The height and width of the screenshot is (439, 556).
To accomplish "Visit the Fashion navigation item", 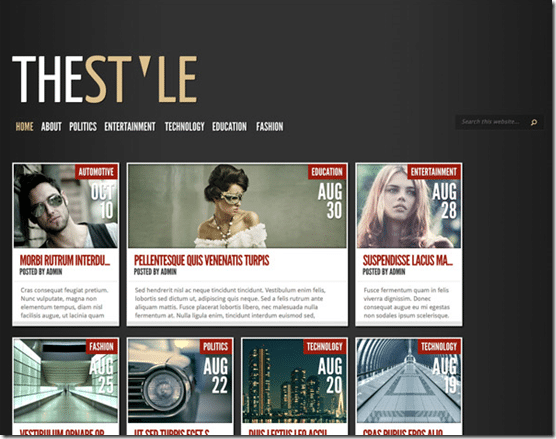I will (x=269, y=127).
